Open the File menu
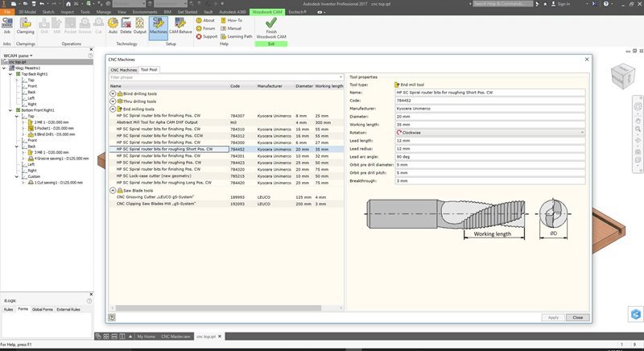The image size is (644, 351). (7, 12)
